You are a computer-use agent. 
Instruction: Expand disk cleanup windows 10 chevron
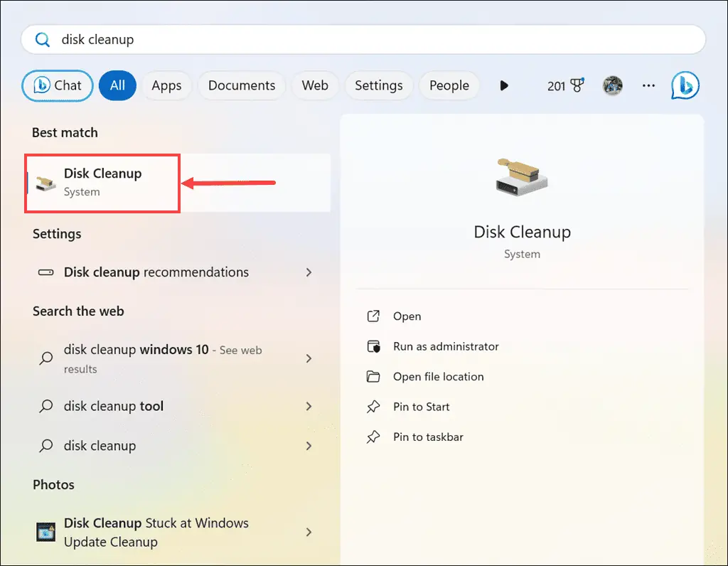309,358
